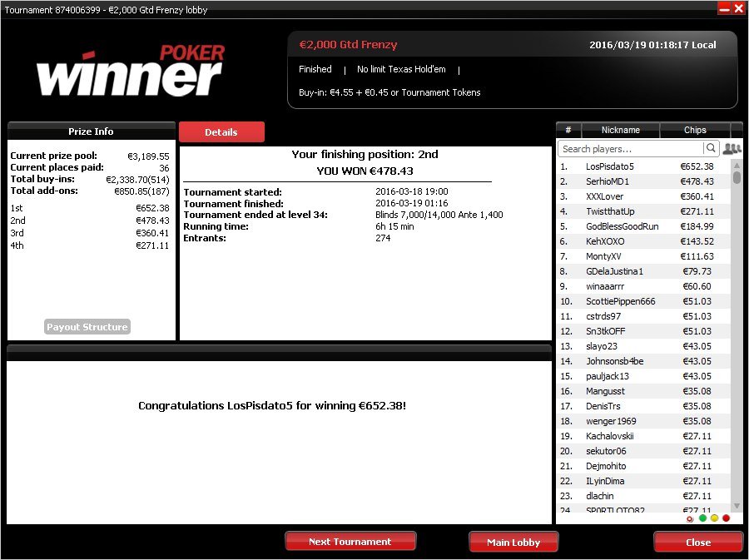Sort the player list by Chips column
Image resolution: width=749 pixels, height=560 pixels.
695,130
